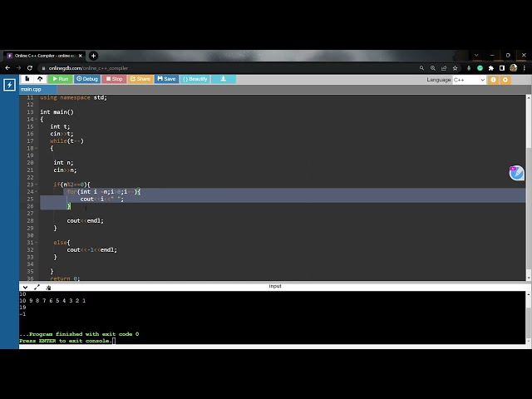Screen dimensions: 532x399
Task: Download the code using download icon
Action: (x=224, y=79)
